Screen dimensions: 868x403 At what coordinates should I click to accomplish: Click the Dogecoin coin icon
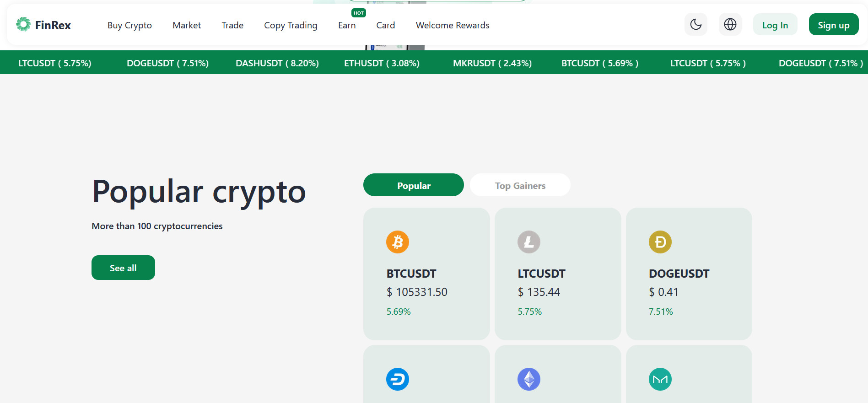point(660,242)
